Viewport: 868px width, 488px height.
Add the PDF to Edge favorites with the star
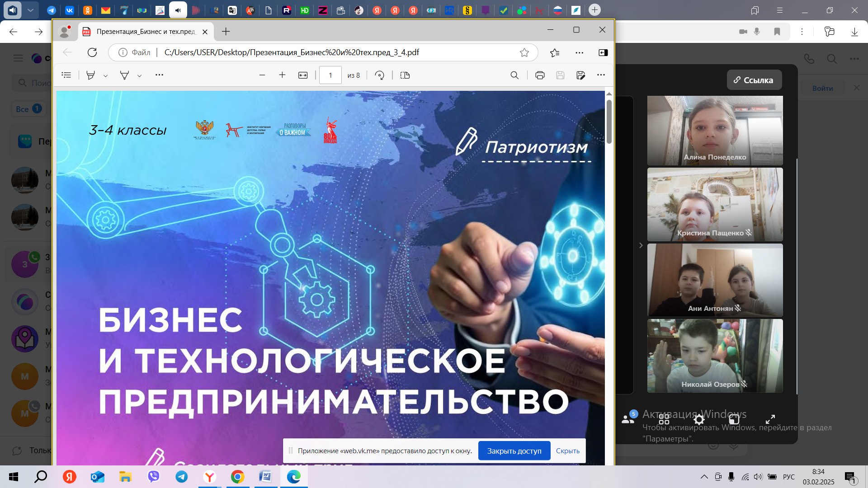(524, 52)
